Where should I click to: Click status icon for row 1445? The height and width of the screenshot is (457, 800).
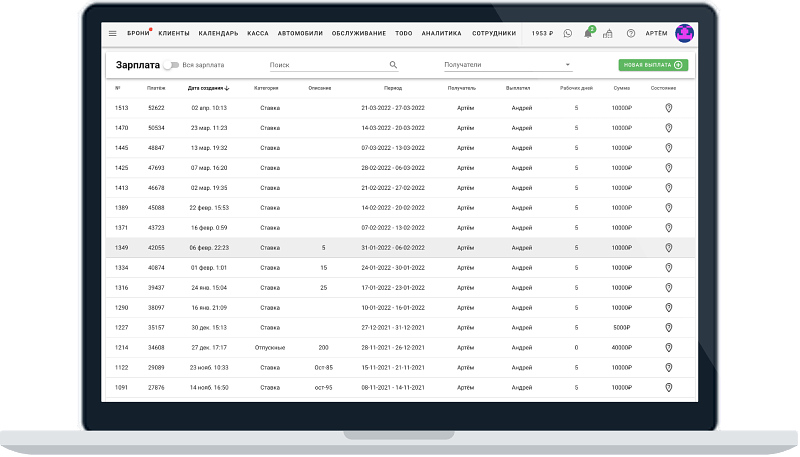coord(669,148)
